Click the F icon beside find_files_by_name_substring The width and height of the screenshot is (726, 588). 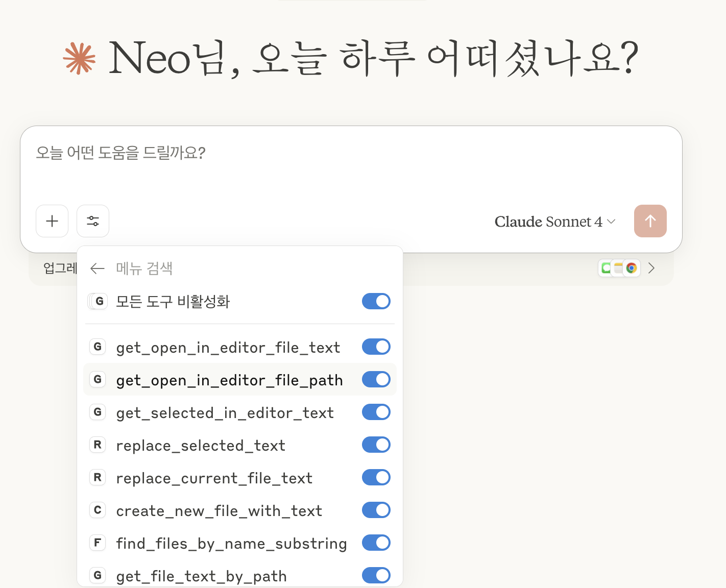tap(98, 543)
